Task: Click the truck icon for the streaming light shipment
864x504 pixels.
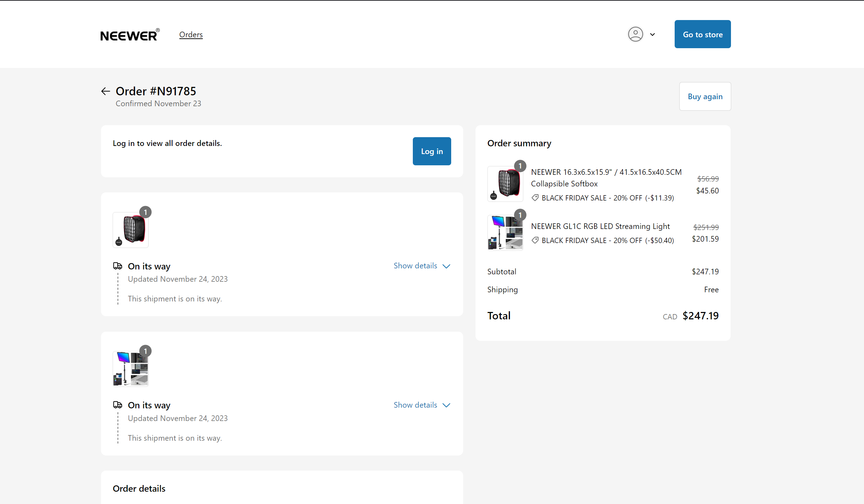Action: (x=118, y=405)
